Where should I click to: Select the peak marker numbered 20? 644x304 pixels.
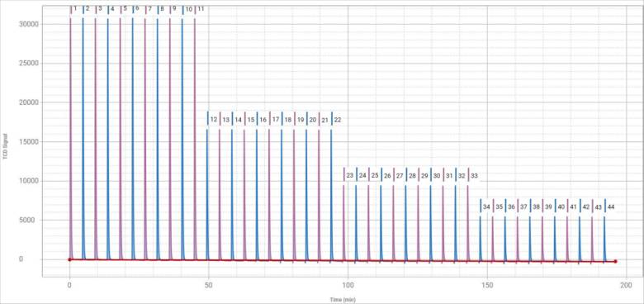pyautogui.click(x=312, y=120)
